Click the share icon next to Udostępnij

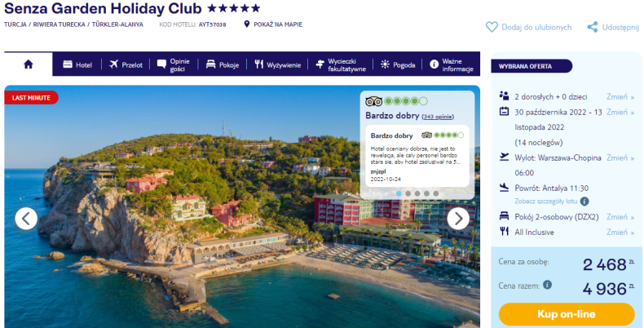point(593,27)
